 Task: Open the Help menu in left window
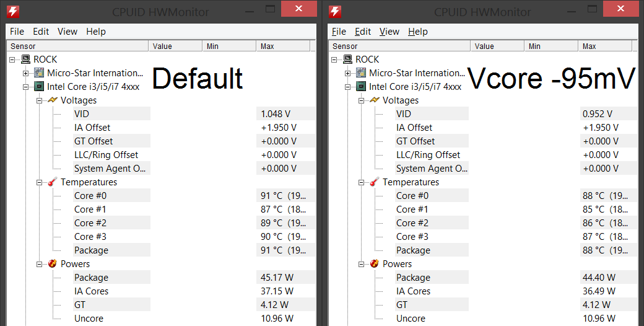(96, 32)
